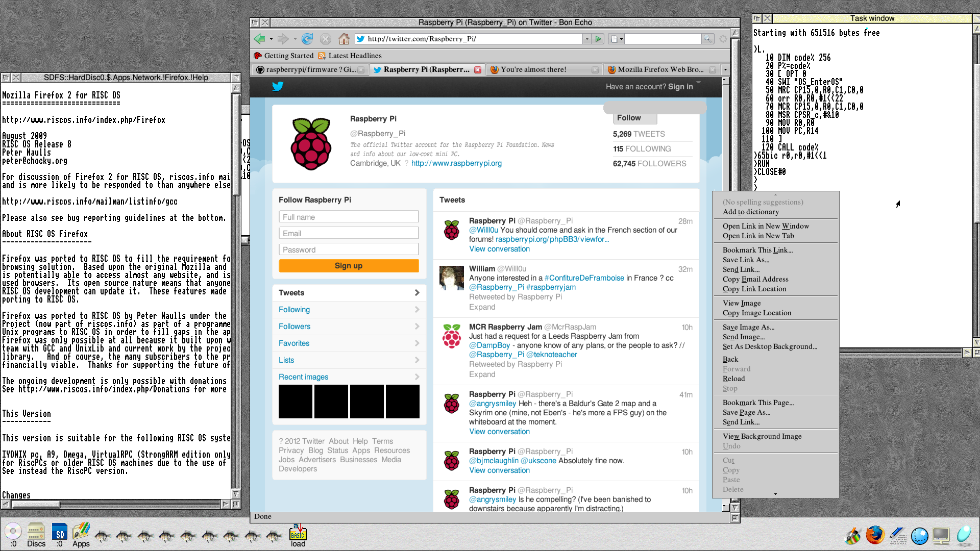The height and width of the screenshot is (551, 980).
Task: Click the Password input field
Action: 349,249
